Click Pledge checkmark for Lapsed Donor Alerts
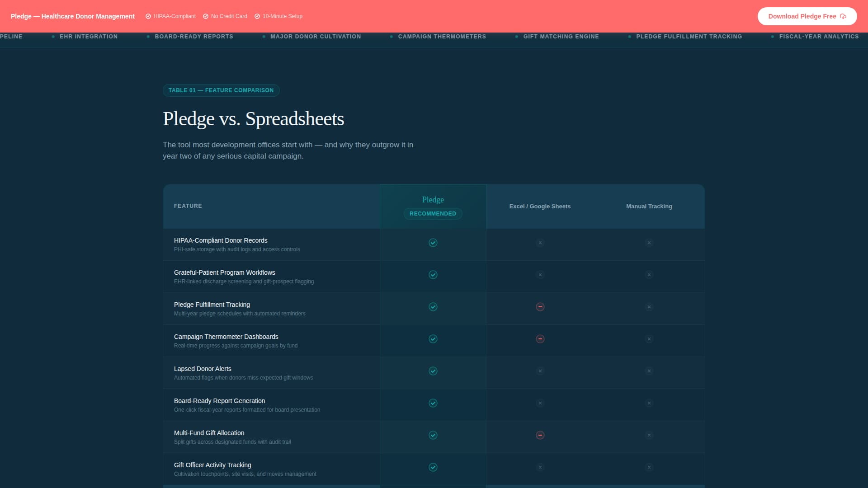The image size is (868, 488). 433,371
